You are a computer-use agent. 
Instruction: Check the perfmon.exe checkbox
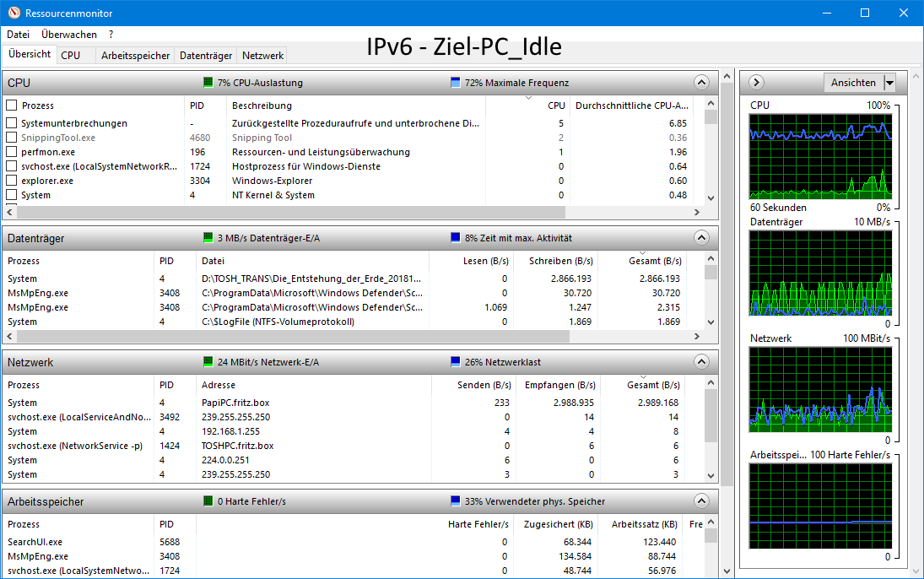[11, 152]
